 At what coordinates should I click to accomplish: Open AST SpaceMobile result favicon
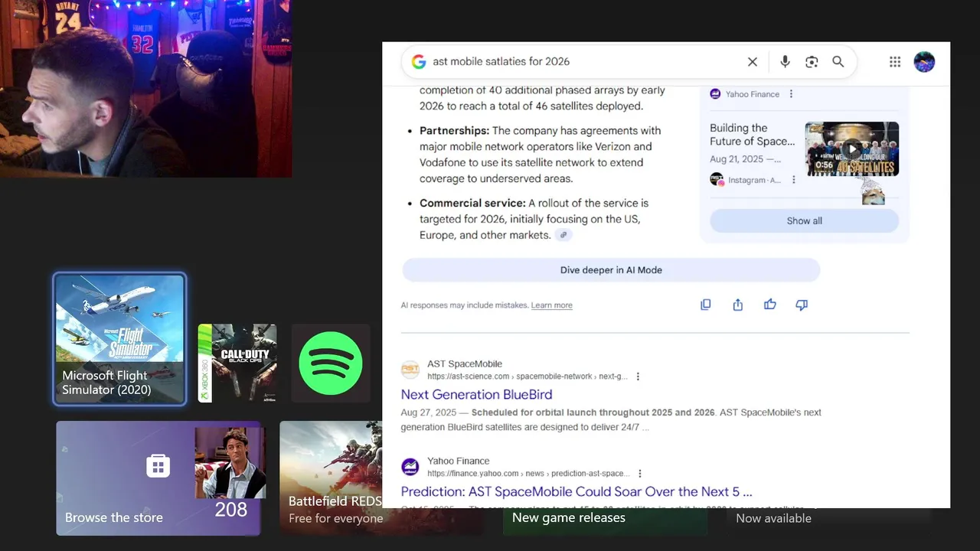click(x=410, y=370)
